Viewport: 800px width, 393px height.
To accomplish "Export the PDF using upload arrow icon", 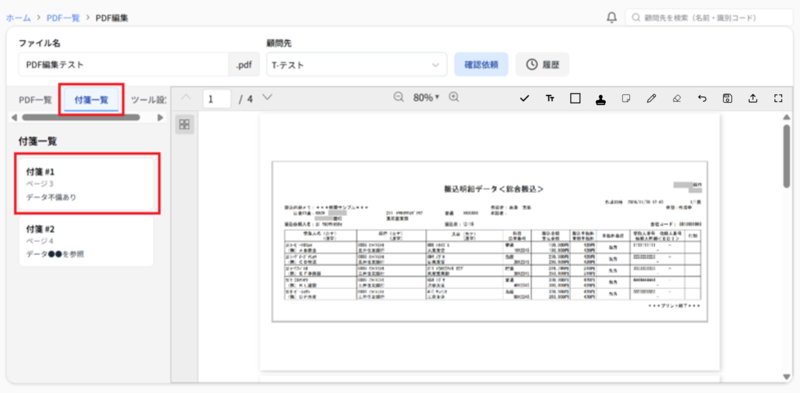I will tap(753, 99).
